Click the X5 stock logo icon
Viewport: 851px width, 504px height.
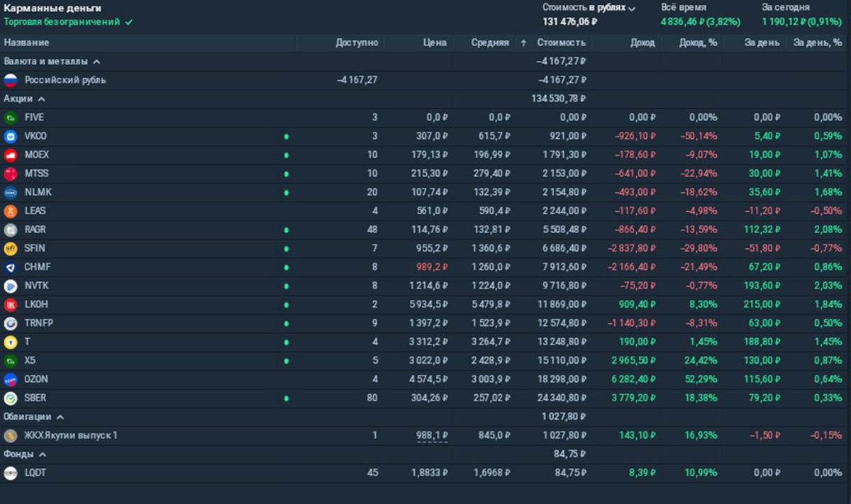(x=11, y=361)
